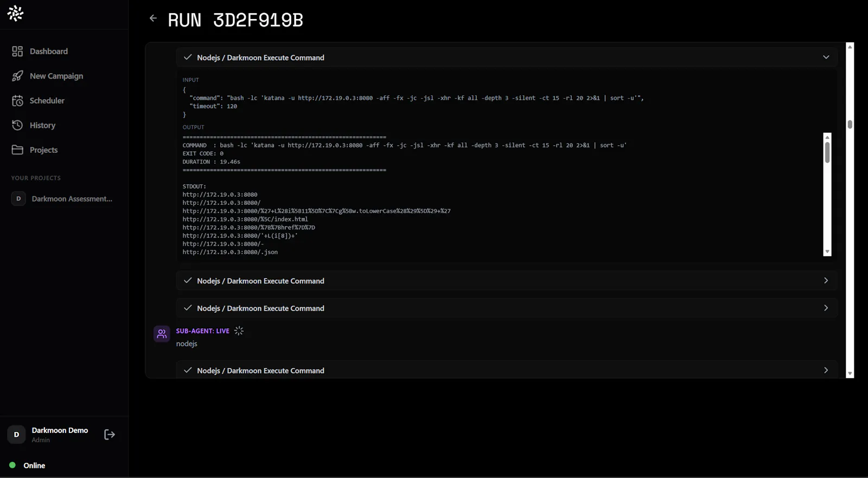The image size is (868, 478).
Task: Click the main run log scrollbar thumb
Action: [850, 124]
